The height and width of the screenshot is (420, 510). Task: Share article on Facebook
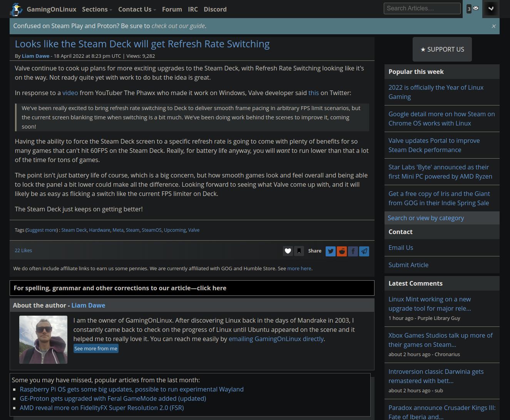point(353,251)
